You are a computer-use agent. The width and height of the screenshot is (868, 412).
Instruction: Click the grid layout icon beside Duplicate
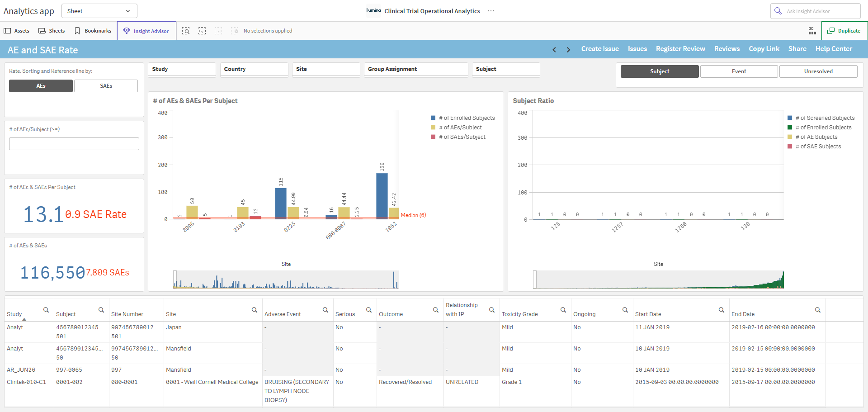tap(812, 31)
